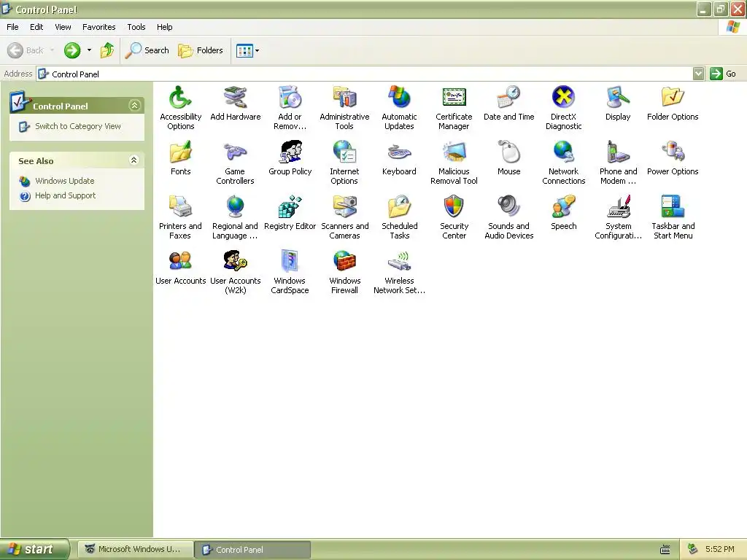Open Certificate Manager
Screen dimensions: 747x560
454,108
